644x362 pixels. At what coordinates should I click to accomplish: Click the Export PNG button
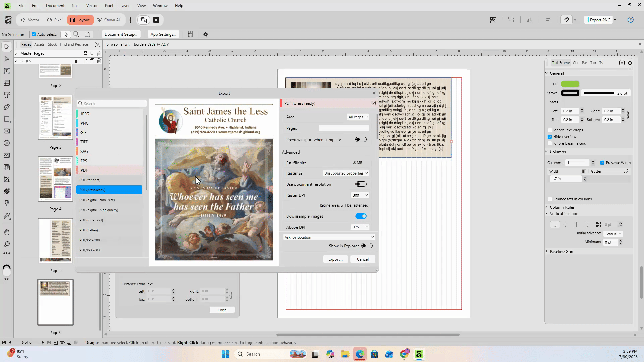click(599, 20)
